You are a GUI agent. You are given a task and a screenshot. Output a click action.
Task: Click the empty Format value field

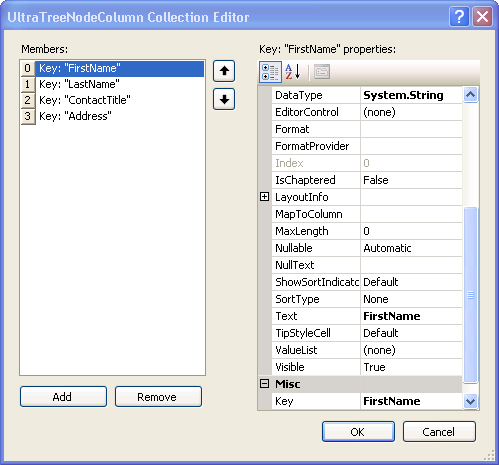[411, 129]
